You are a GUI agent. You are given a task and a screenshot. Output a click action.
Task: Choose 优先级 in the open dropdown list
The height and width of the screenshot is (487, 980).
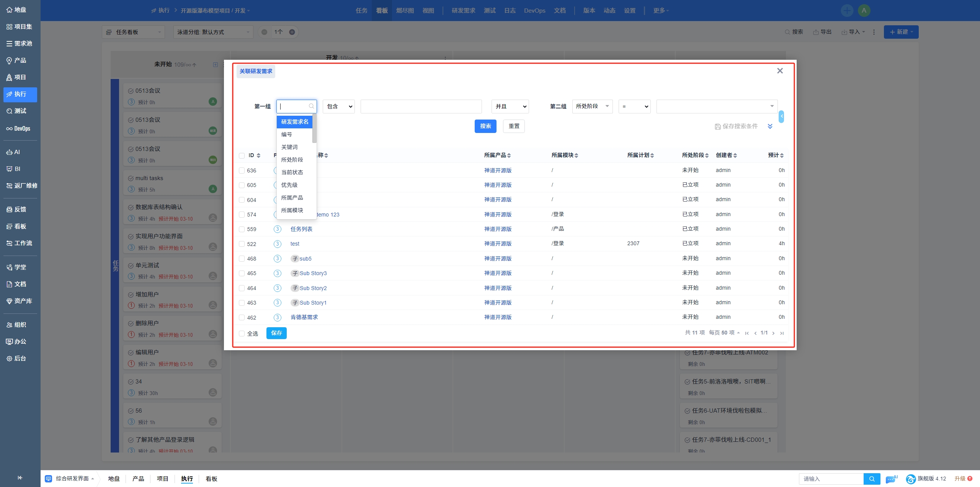(x=289, y=185)
